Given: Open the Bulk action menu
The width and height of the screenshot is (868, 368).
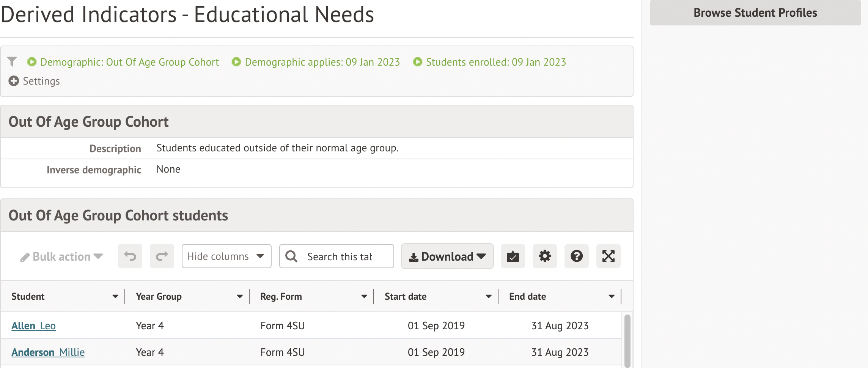Looking at the screenshot, I should tap(62, 257).
